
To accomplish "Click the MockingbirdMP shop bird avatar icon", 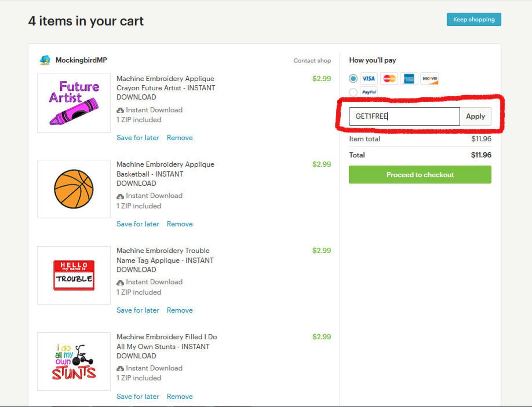I will [x=45, y=60].
